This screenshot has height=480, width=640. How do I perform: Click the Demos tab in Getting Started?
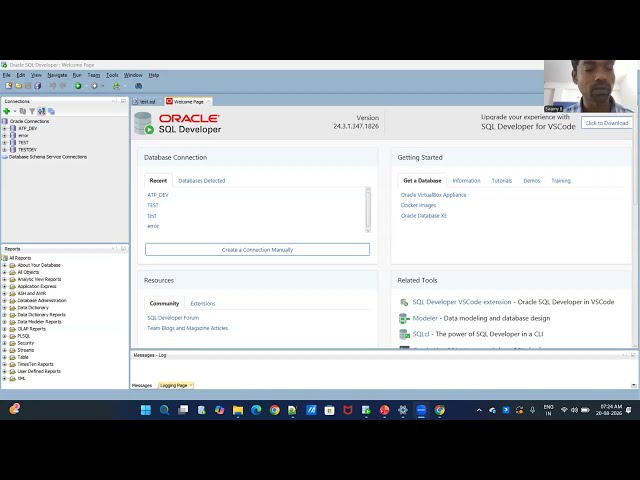(x=531, y=180)
